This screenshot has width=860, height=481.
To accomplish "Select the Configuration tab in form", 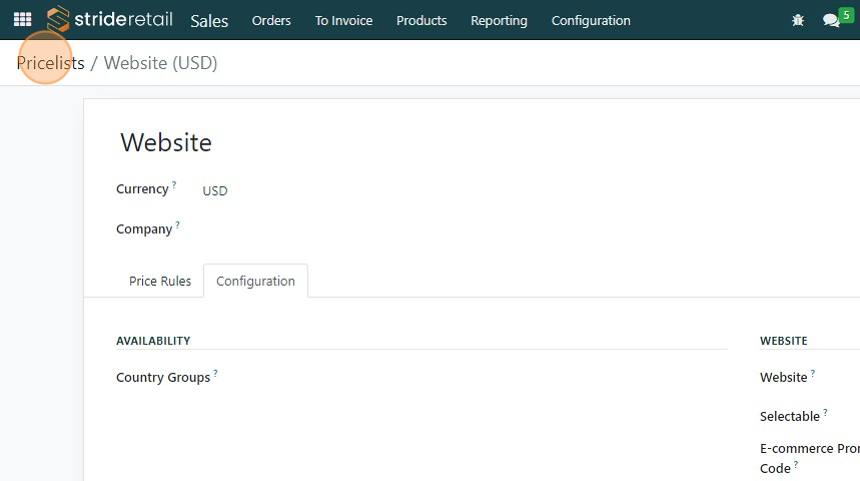I will 255,281.
